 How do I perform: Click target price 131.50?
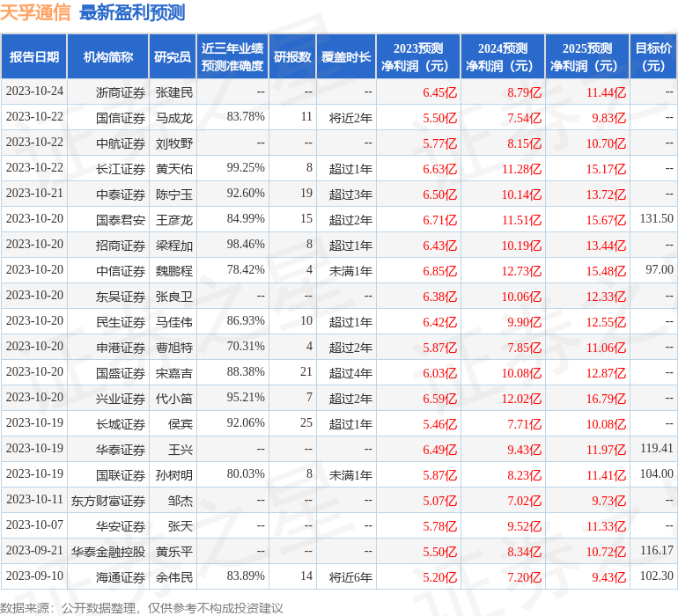point(656,219)
